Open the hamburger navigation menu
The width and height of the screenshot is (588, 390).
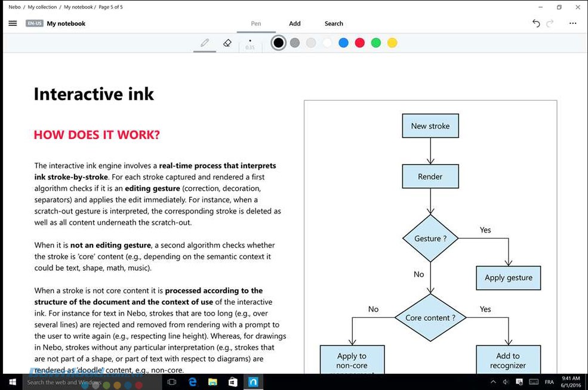(x=13, y=23)
